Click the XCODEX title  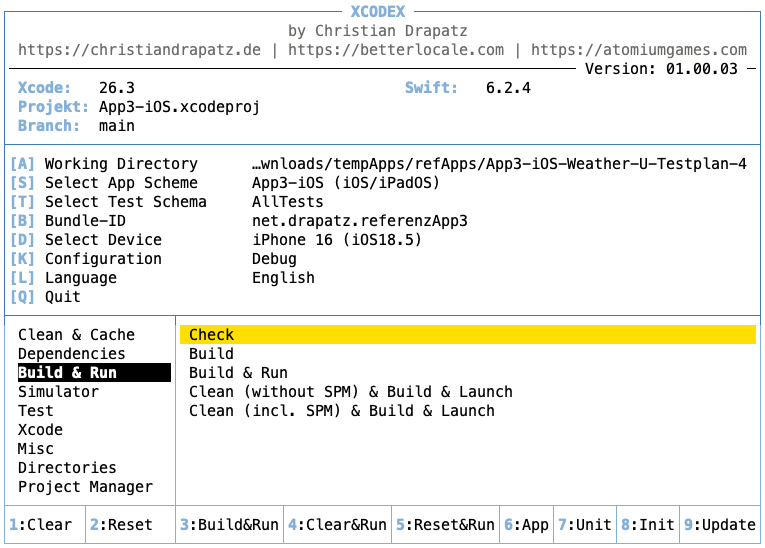(x=378, y=12)
